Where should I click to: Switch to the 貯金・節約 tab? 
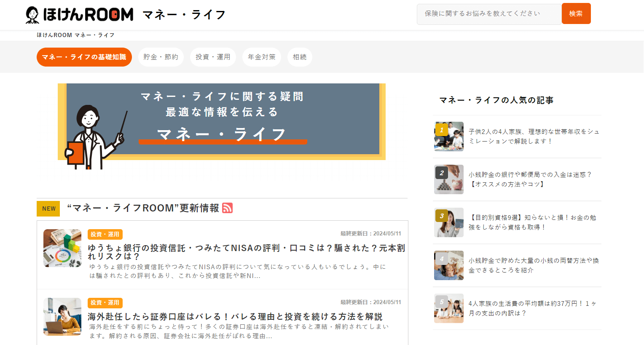click(x=161, y=57)
